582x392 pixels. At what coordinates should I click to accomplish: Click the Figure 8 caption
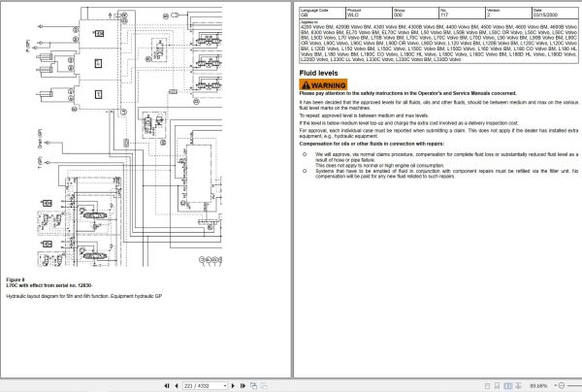click(x=16, y=279)
